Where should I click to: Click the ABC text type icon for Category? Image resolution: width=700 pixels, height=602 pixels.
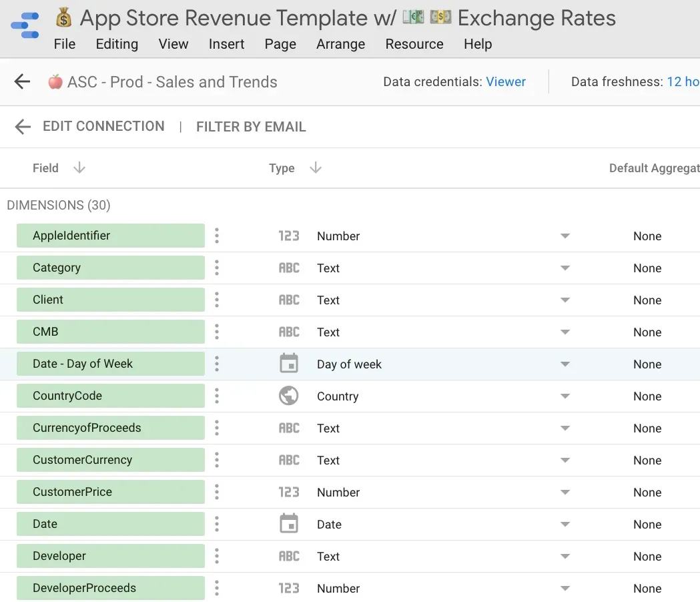tap(289, 268)
